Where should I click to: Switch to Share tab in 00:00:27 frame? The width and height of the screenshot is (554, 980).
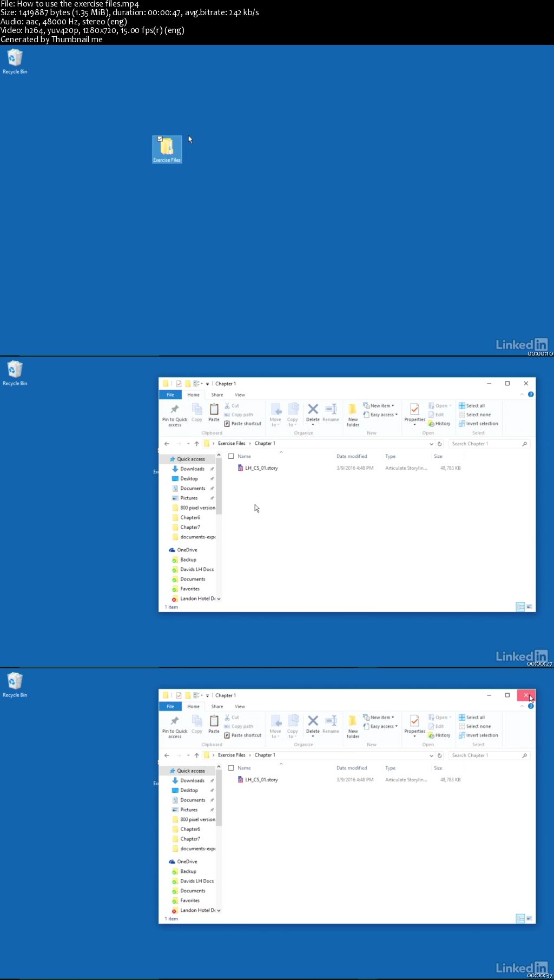[x=217, y=394]
